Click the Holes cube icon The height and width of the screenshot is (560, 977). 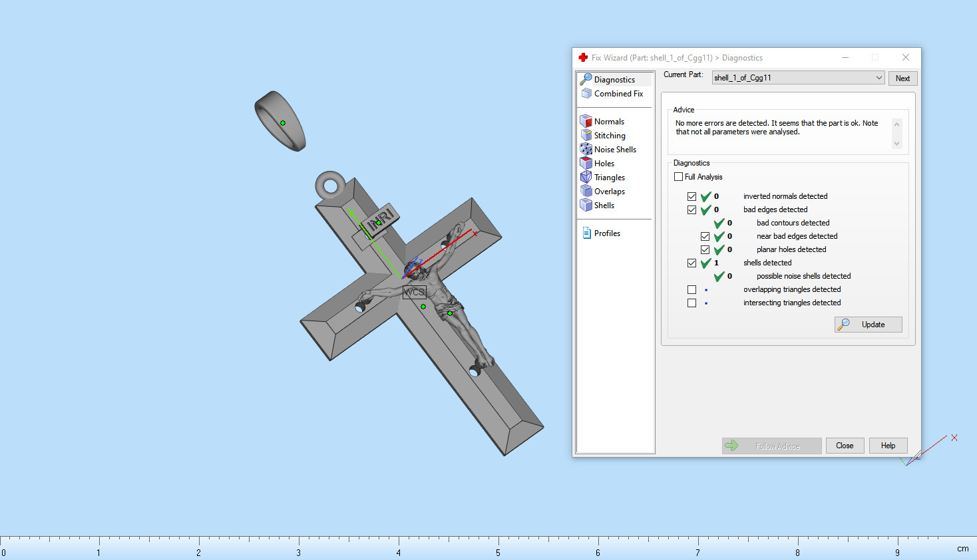coord(586,163)
